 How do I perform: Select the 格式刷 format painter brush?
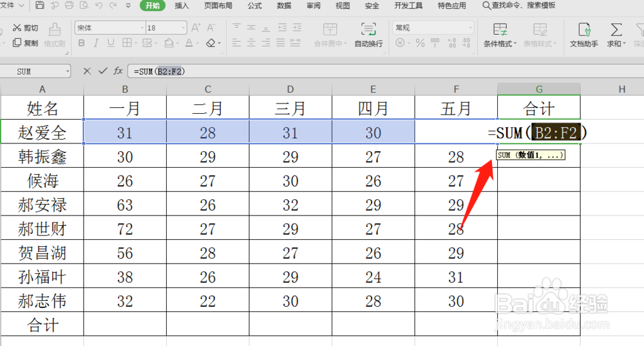55,35
